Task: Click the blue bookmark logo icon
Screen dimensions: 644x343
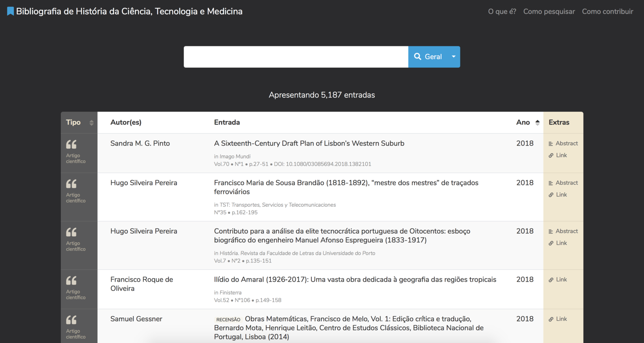Action: click(10, 11)
